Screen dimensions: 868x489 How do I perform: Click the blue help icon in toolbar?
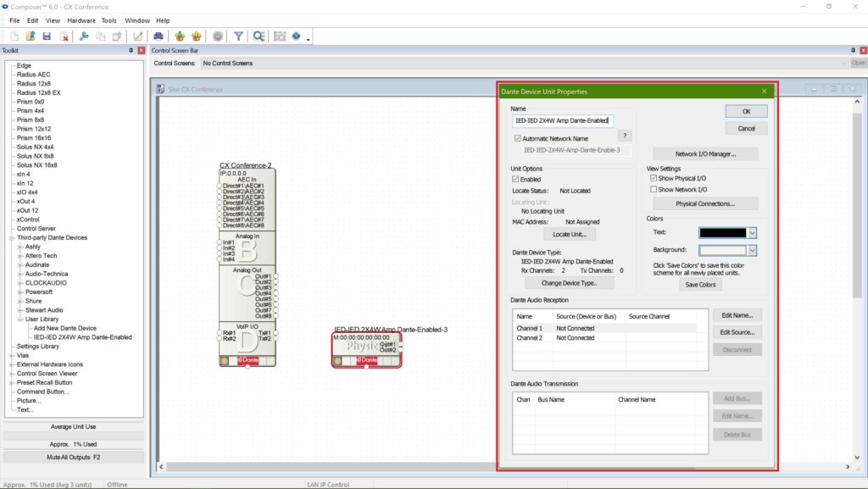[297, 36]
